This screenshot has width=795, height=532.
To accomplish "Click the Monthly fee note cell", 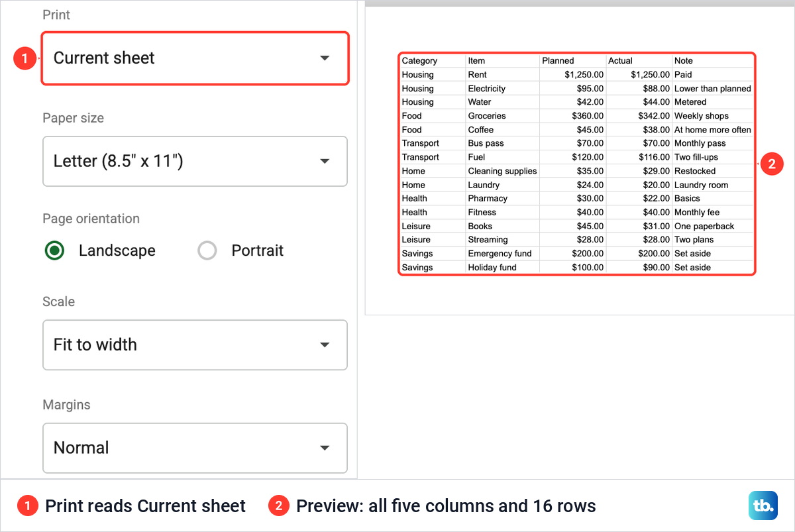I will 713,212.
